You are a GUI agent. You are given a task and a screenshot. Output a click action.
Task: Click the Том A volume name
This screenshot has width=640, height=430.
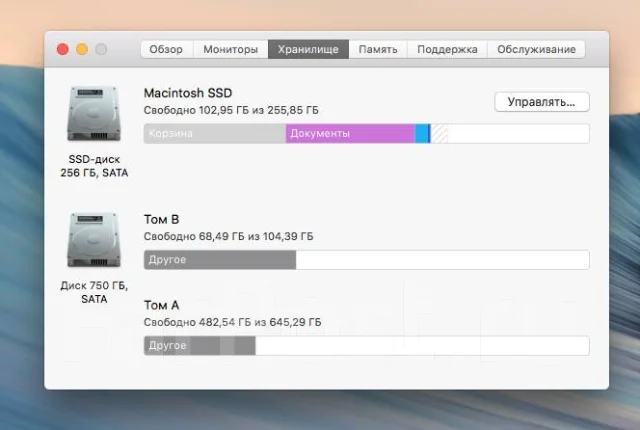tap(161, 305)
